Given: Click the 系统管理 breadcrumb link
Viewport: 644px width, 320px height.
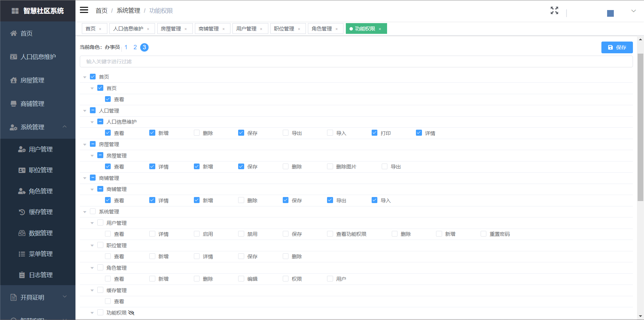Looking at the screenshot, I should coord(128,11).
